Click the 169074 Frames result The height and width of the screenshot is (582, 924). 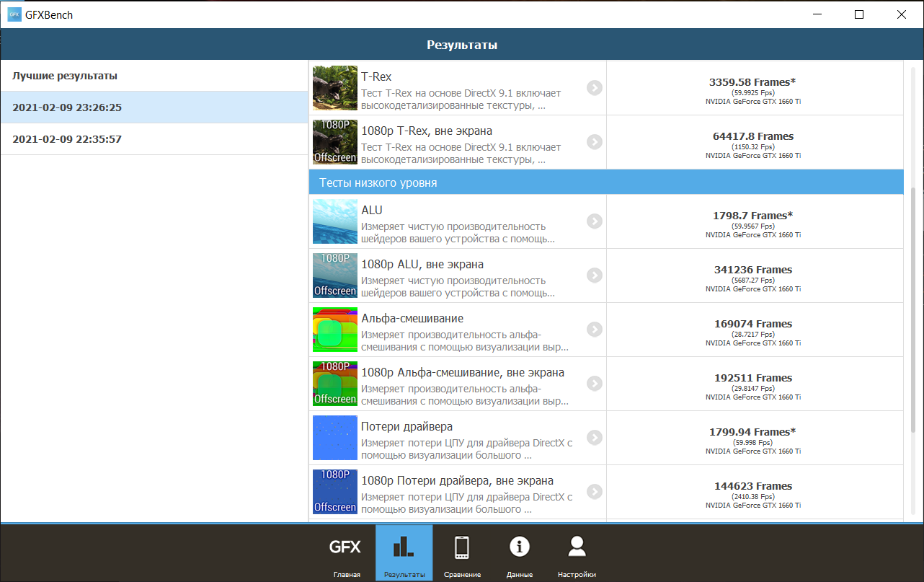pyautogui.click(x=752, y=324)
